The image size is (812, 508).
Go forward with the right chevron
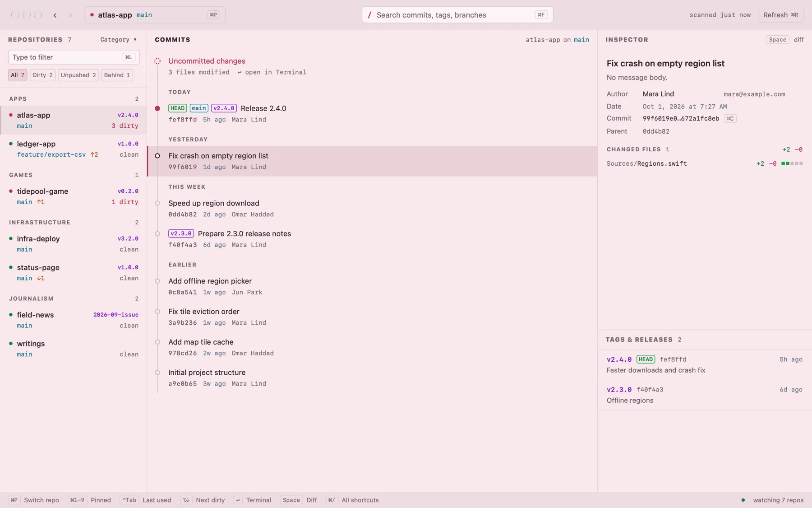(71, 15)
